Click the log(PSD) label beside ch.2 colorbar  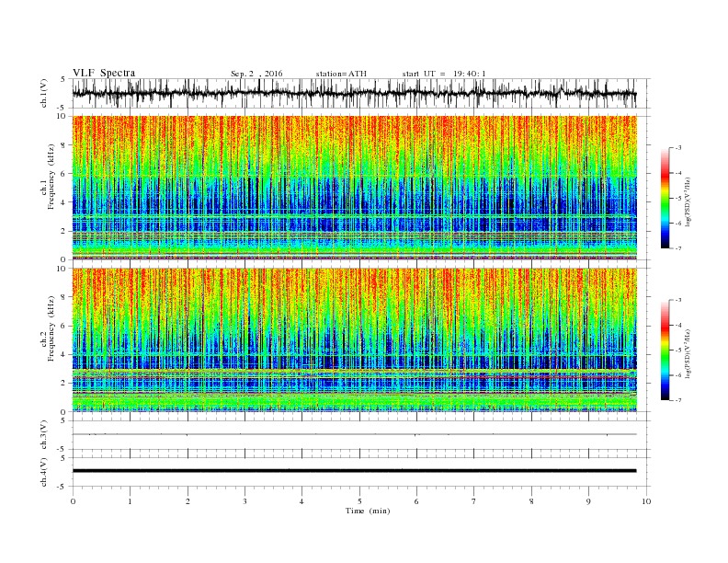(688, 352)
